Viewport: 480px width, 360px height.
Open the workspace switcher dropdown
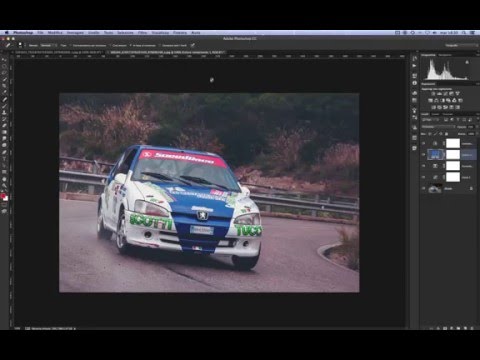(x=462, y=45)
